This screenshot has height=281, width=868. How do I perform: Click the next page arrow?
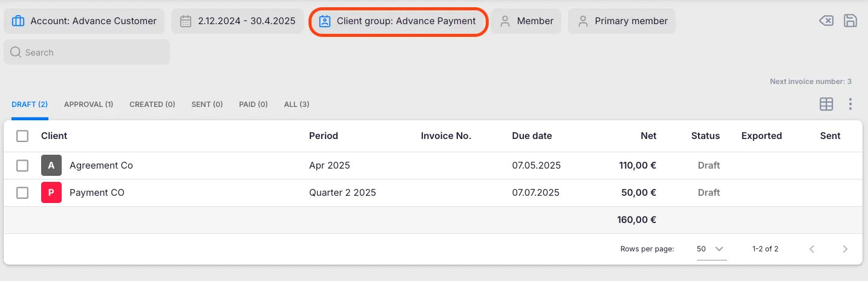coord(845,249)
